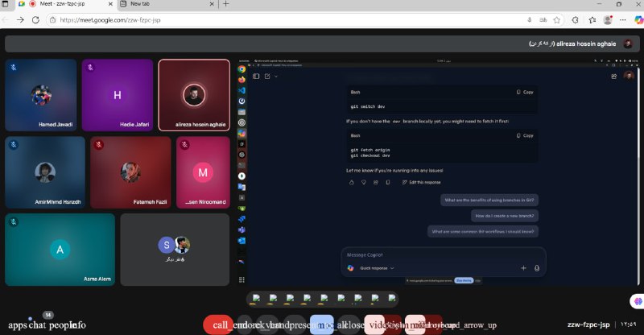Click the present_to_all screen share button
The width and height of the screenshot is (644, 335).
click(295, 325)
